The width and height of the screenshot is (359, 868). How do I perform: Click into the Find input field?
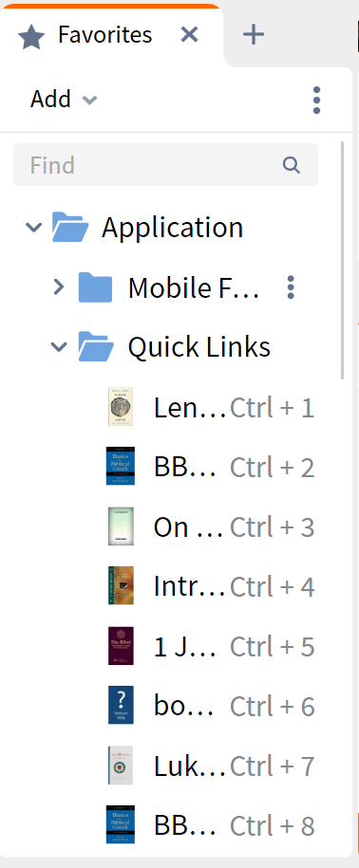(x=165, y=165)
